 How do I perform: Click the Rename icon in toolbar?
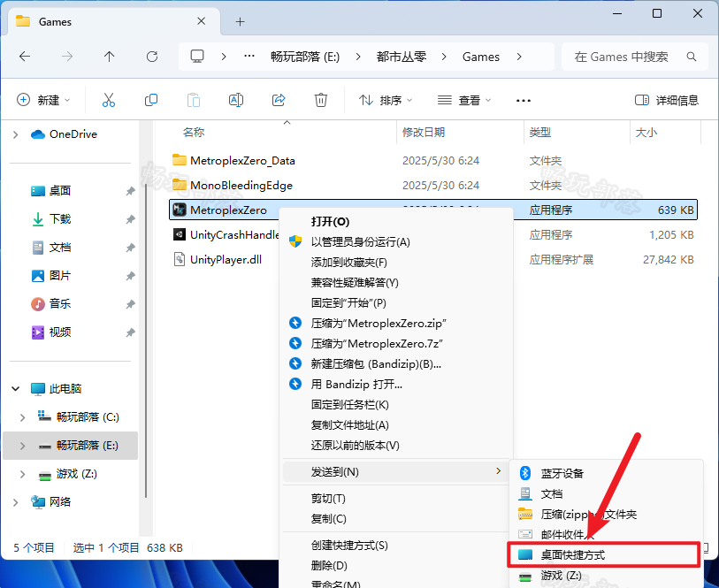(236, 100)
